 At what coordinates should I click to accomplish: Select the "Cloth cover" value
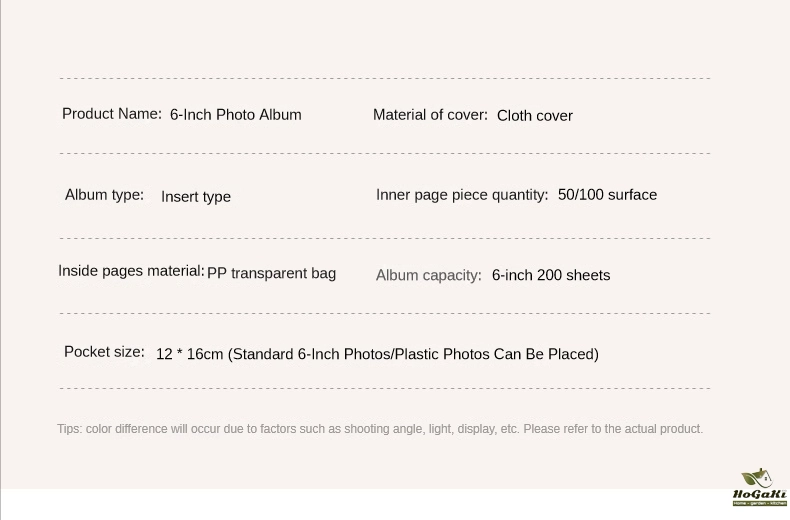point(535,116)
